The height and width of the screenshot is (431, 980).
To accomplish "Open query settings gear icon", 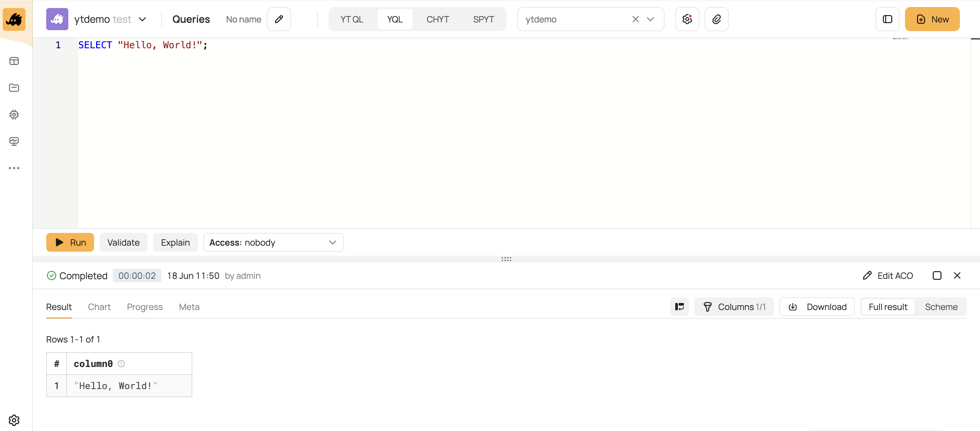I will pyautogui.click(x=687, y=19).
